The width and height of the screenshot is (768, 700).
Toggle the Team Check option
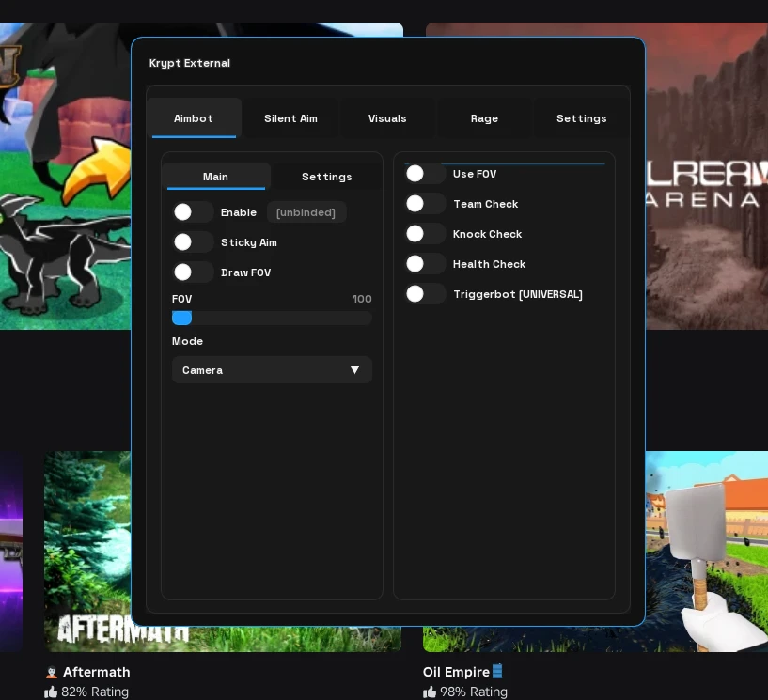[x=425, y=204]
